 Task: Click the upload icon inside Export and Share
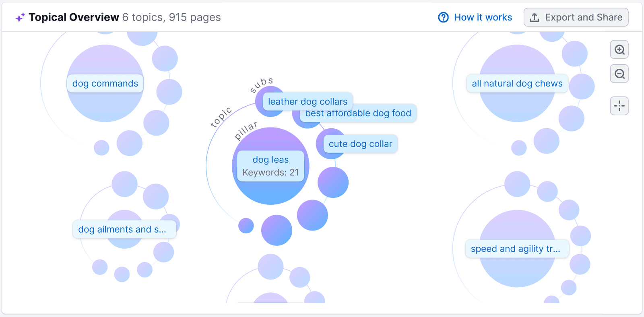tap(535, 17)
